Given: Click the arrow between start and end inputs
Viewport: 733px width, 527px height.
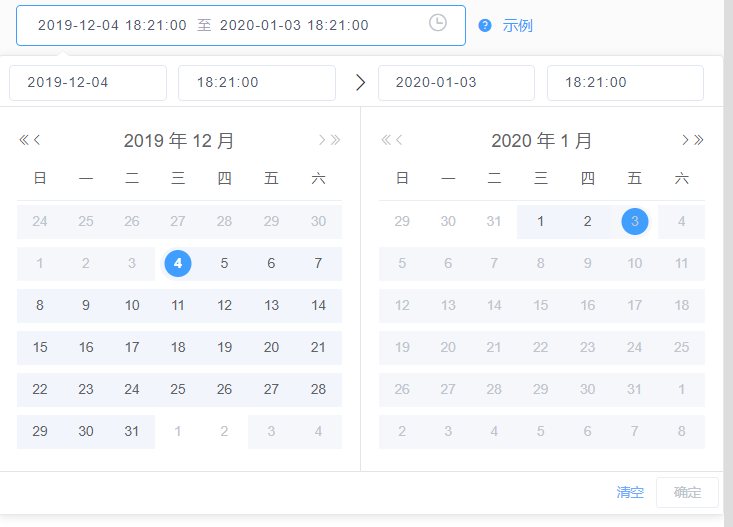Looking at the screenshot, I should point(360,82).
